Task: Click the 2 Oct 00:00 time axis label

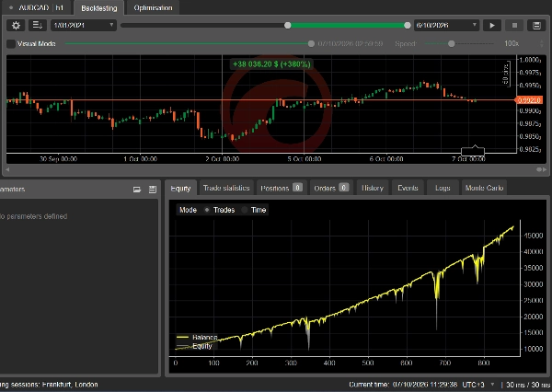Action: click(x=223, y=159)
